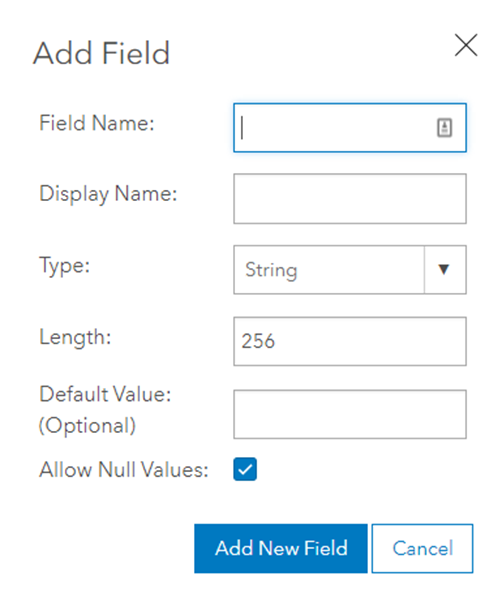Open the Type dropdown arrow
The width and height of the screenshot is (502, 602).
[x=444, y=270]
